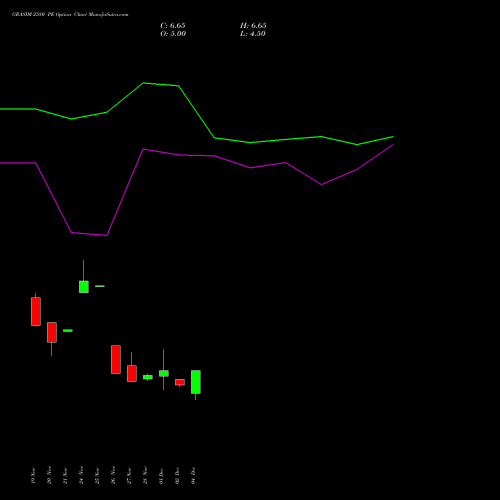Click the small green candlestick for 28 Nov
This screenshot has height=500, width=500.
click(148, 377)
